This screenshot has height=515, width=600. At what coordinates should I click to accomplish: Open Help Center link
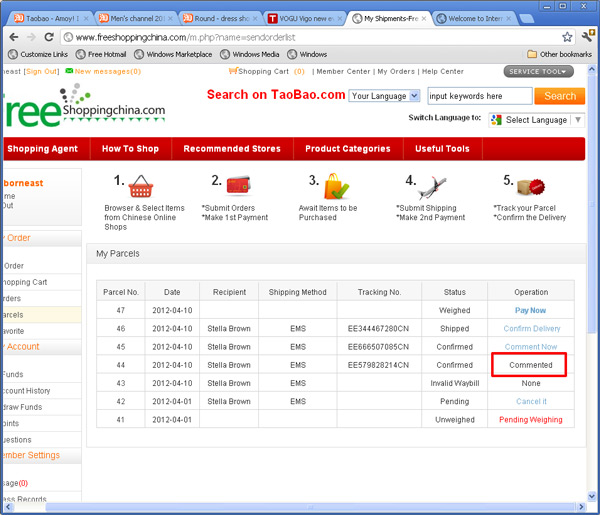[442, 72]
